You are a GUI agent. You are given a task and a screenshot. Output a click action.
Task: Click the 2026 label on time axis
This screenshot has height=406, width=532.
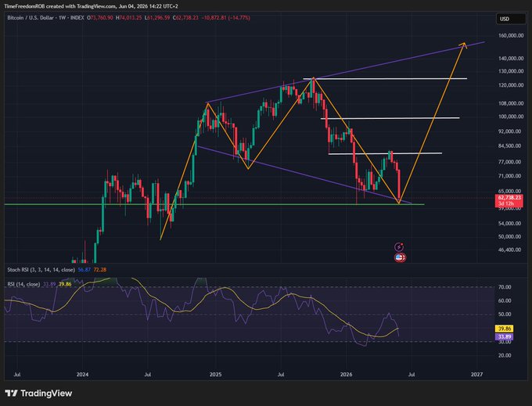point(347,375)
